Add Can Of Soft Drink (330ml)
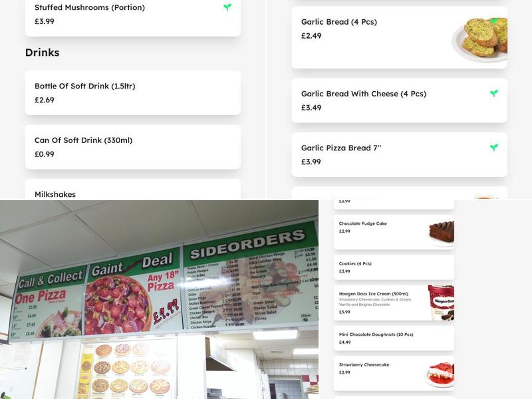 pos(132,147)
